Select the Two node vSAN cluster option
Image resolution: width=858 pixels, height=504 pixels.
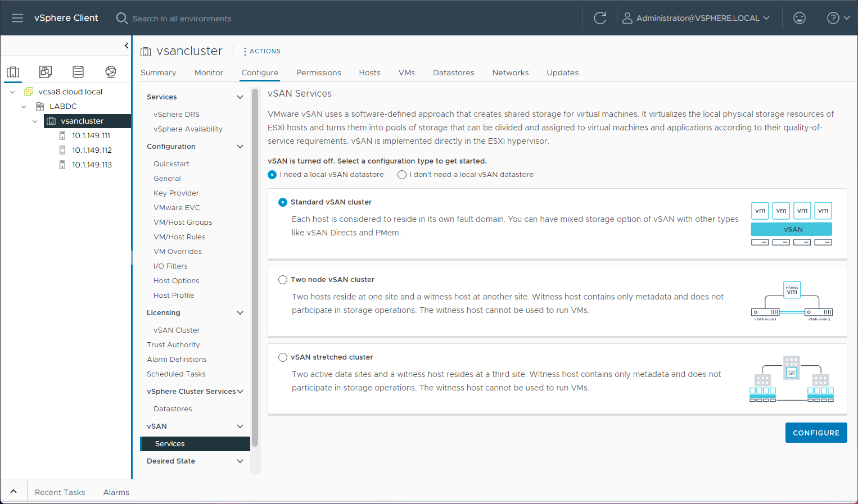[282, 279]
